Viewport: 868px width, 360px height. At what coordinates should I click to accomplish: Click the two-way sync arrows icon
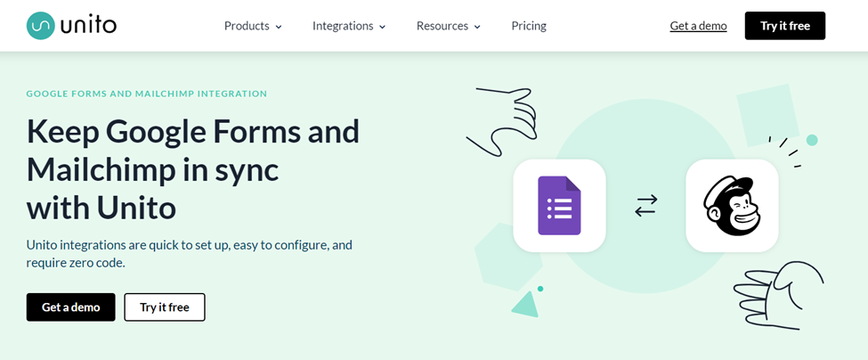point(645,206)
